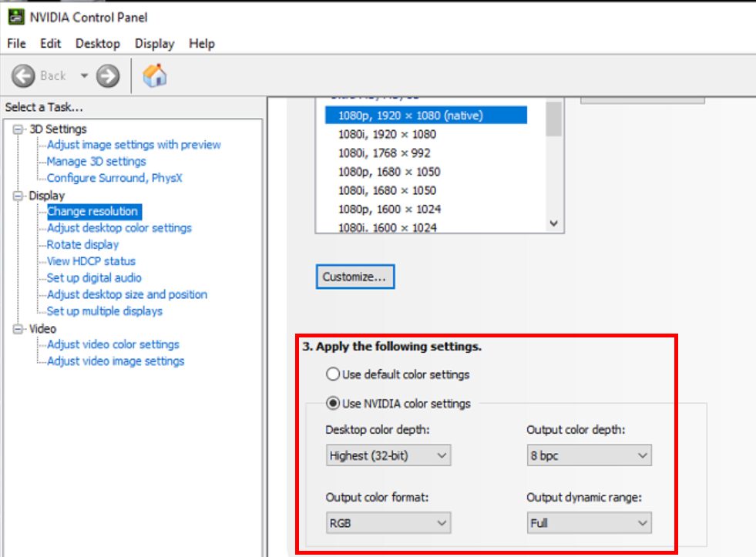Open Adjust image settings with preview
Image resolution: width=756 pixels, height=557 pixels.
coord(134,145)
